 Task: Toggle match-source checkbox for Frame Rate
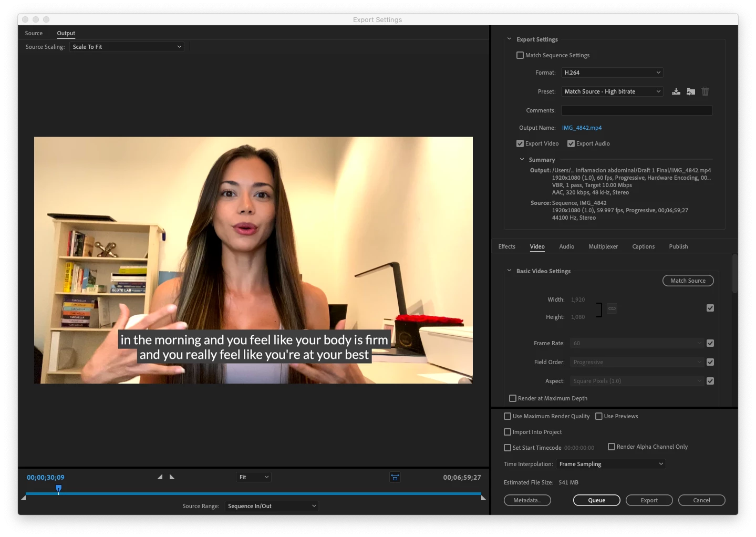tap(710, 343)
